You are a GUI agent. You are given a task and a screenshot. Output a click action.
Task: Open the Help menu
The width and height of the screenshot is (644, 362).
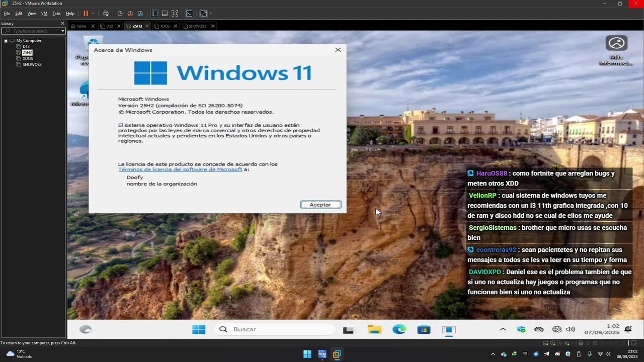(x=70, y=14)
